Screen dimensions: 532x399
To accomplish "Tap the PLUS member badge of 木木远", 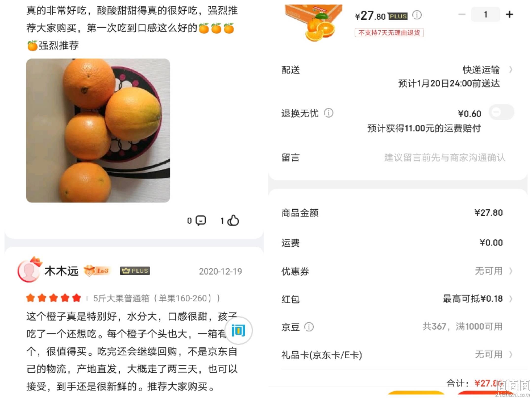I will point(135,271).
